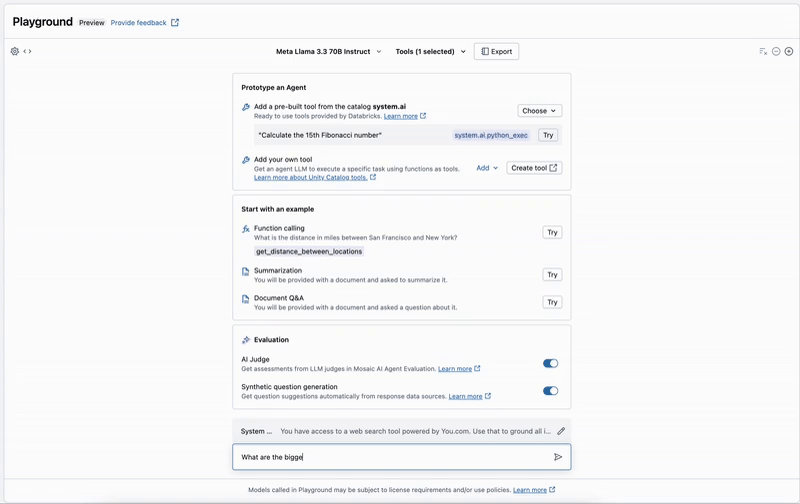Click the code view brackets icon
Screen dimensions: 800x504
pyautogui.click(x=28, y=51)
